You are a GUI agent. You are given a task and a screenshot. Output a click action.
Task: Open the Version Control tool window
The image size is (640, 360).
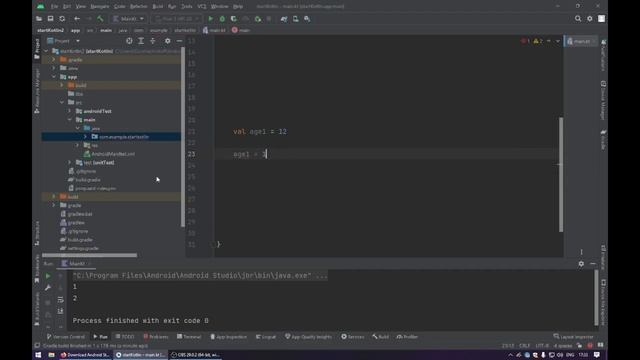pos(66,337)
